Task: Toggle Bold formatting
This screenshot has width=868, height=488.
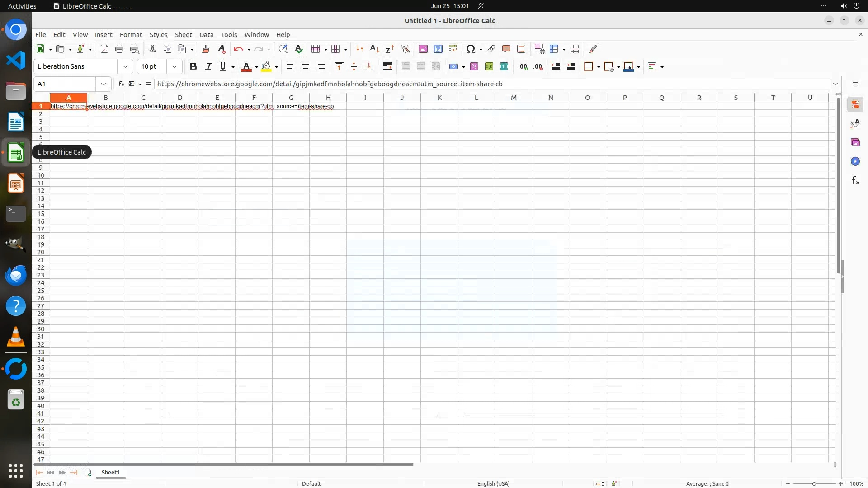Action: [x=193, y=66]
